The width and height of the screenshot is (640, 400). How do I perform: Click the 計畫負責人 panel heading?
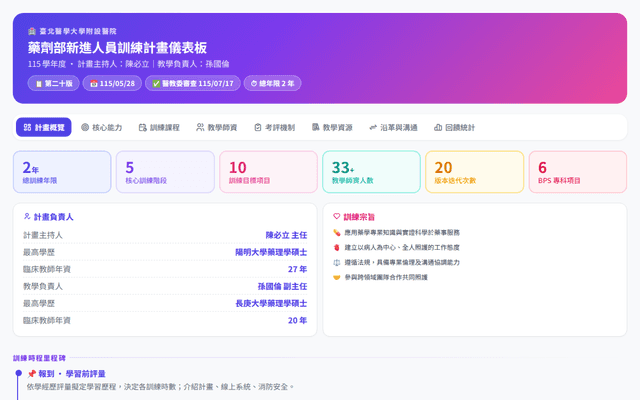[53, 217]
